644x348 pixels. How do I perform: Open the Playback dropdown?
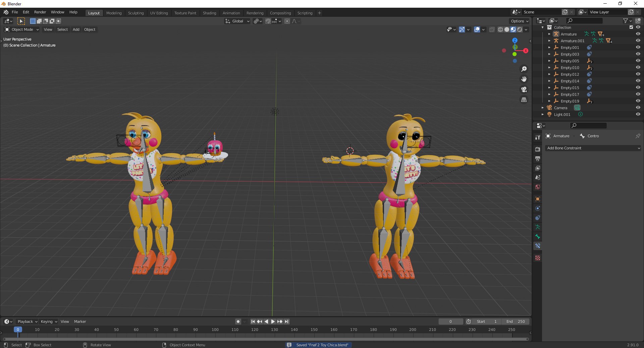pyautogui.click(x=27, y=322)
